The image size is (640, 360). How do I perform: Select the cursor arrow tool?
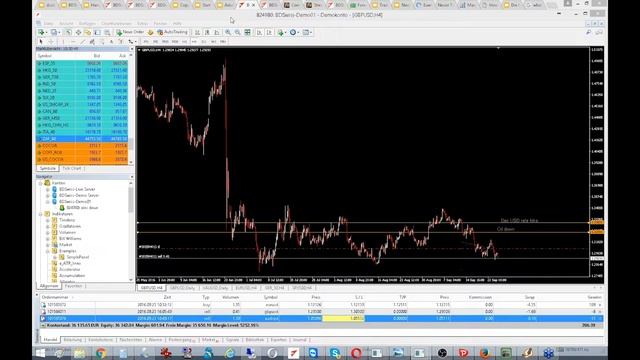41,41
